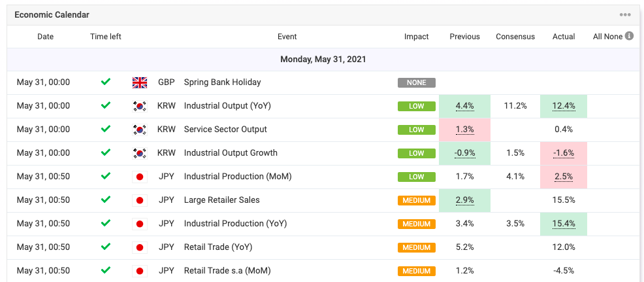644x282 pixels.
Task: Click the consensus value 11.2%
Action: click(515, 106)
